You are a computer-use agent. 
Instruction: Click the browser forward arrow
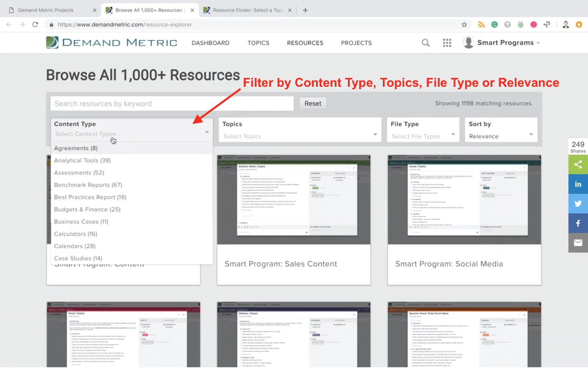coord(22,24)
